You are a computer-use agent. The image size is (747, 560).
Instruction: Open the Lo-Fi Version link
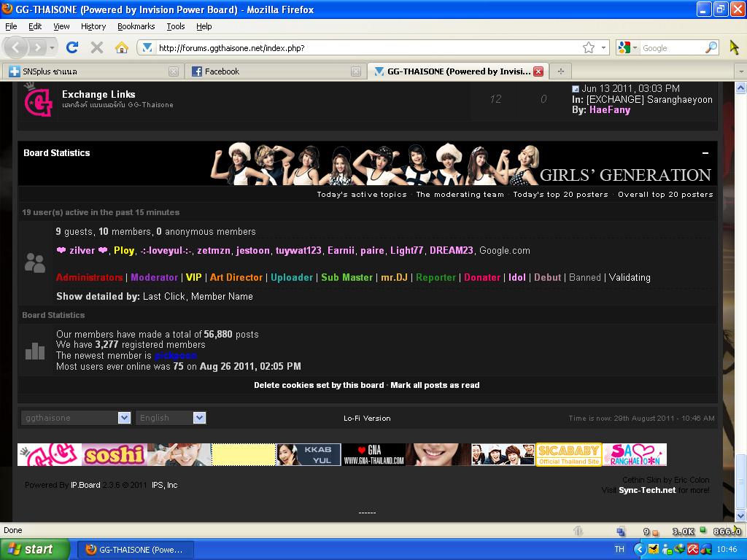(367, 418)
